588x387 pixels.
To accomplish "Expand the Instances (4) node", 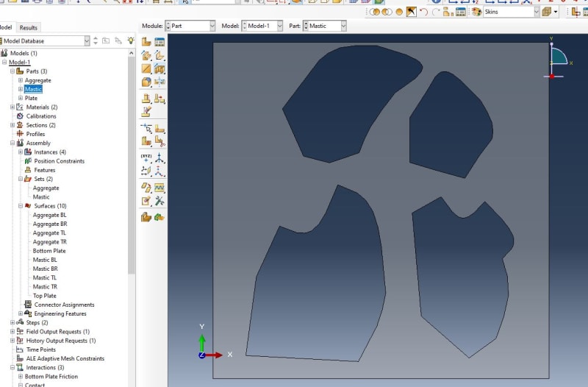I will click(x=21, y=152).
